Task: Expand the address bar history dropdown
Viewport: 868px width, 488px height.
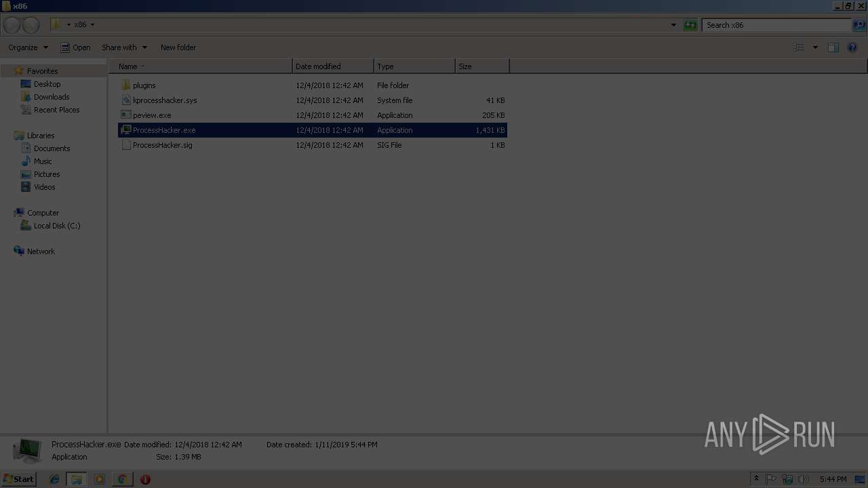Action: (x=673, y=25)
